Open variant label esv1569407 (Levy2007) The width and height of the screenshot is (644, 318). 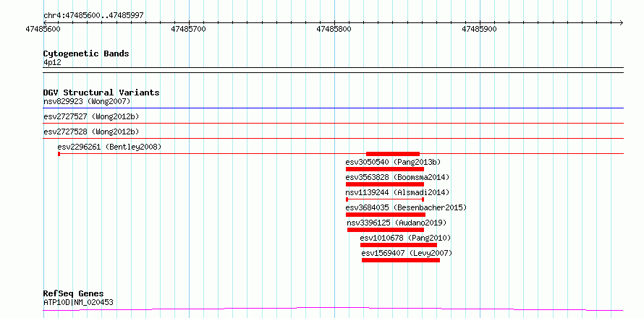407,253
